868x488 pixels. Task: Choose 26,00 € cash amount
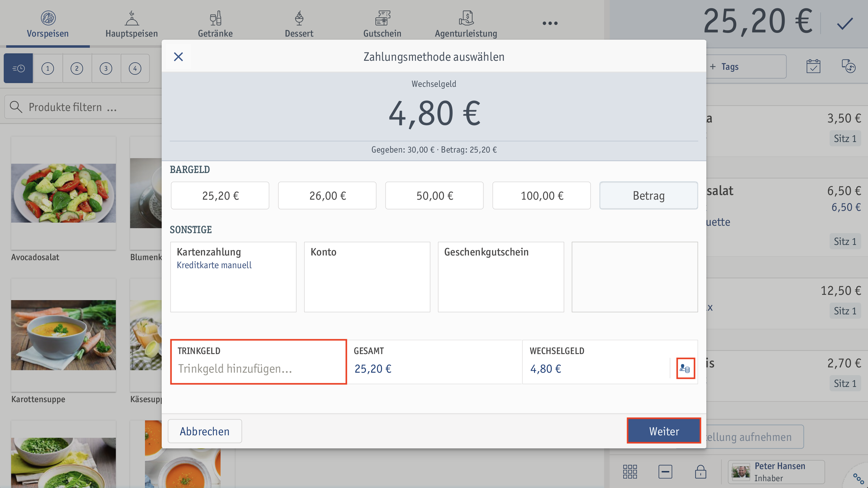tap(327, 196)
